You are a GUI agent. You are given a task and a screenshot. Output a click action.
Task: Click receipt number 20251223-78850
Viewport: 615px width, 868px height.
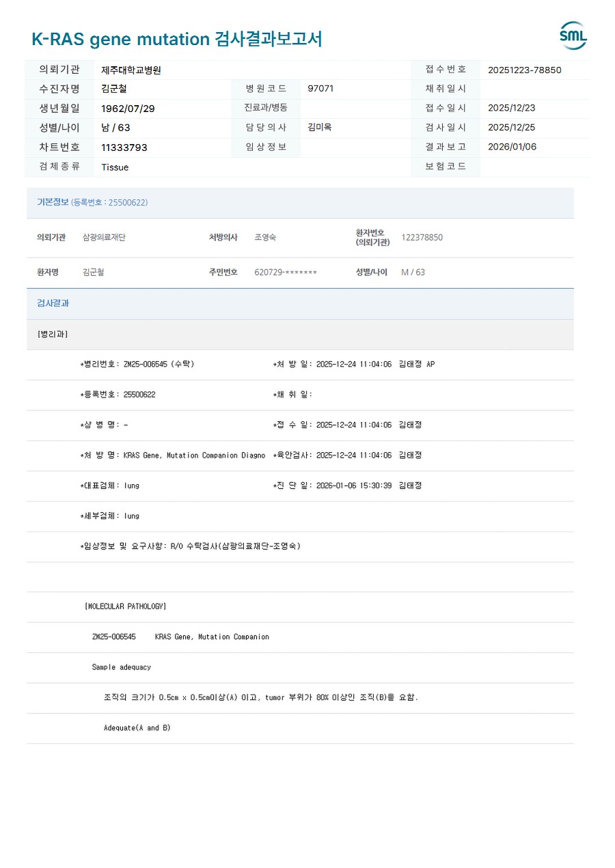[x=525, y=70]
